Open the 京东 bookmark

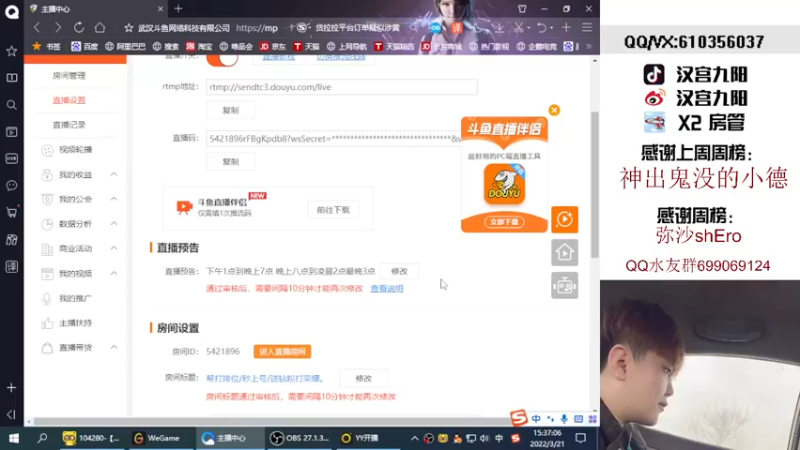click(273, 46)
